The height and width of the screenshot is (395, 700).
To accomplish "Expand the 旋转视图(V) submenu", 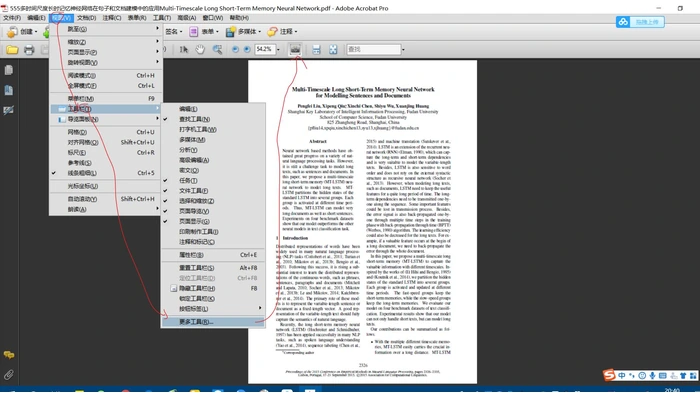I will pos(105,62).
